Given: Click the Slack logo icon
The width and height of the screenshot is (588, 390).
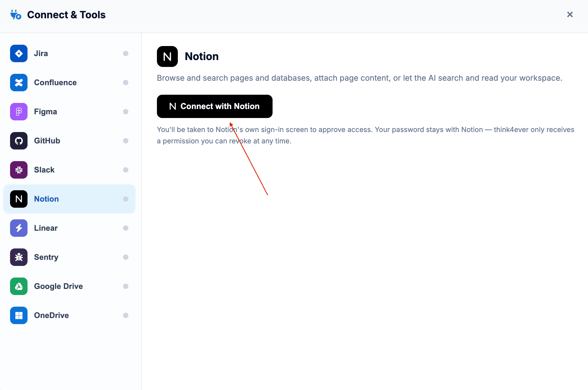Looking at the screenshot, I should [x=19, y=170].
